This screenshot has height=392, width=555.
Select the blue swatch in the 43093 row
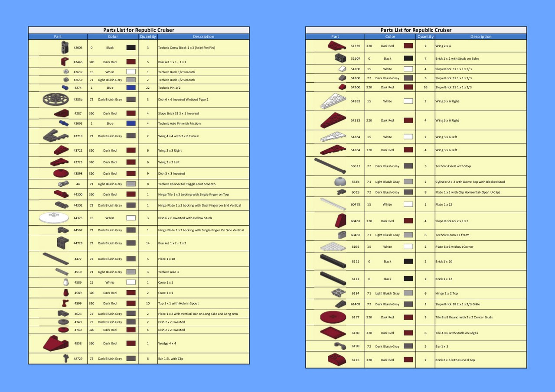point(131,123)
